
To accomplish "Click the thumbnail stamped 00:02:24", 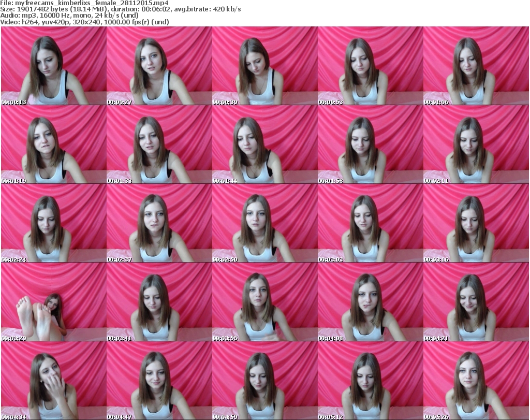I will click(x=54, y=223).
